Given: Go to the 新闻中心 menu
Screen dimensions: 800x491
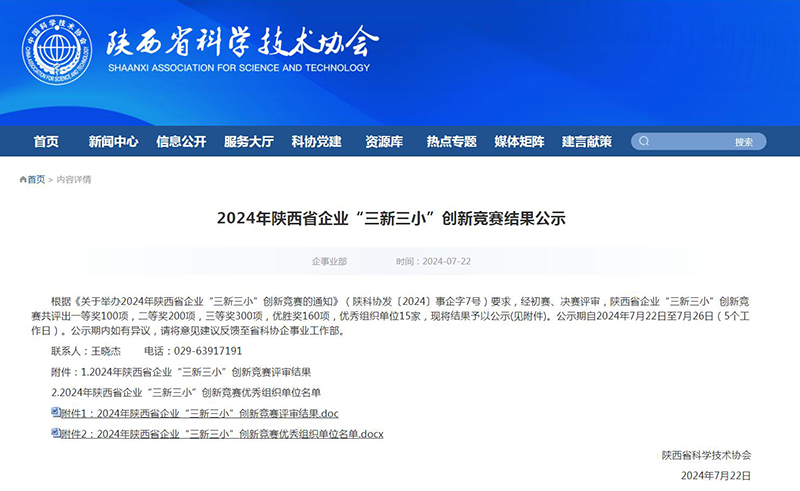Looking at the screenshot, I should tap(113, 142).
